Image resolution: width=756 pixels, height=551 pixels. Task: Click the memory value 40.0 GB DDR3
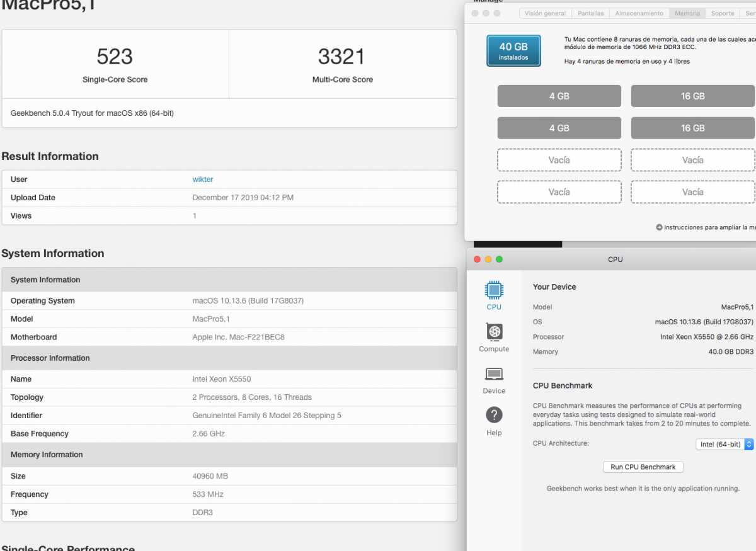(x=731, y=352)
